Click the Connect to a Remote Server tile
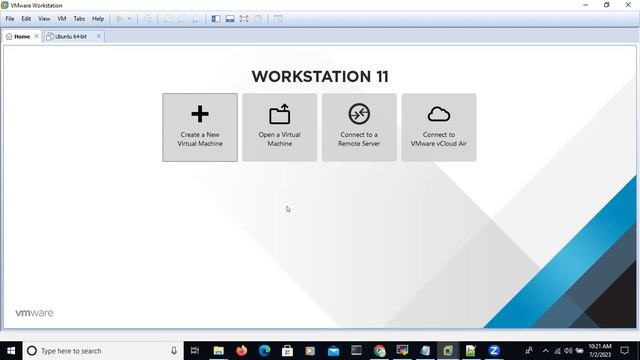 [359, 127]
